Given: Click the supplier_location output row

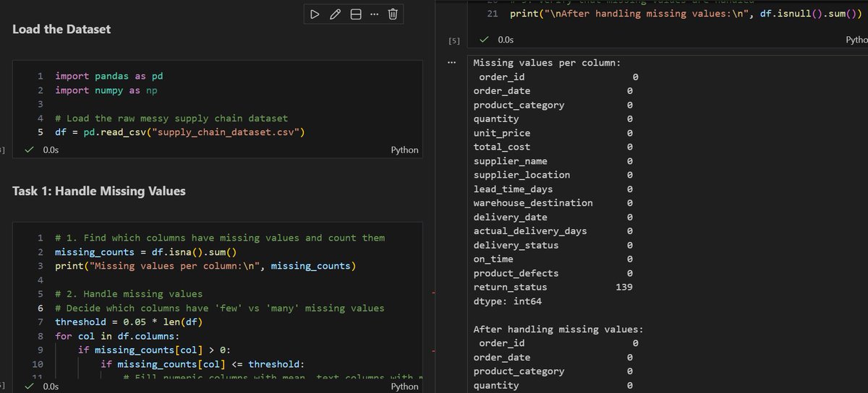Looking at the screenshot, I should [x=553, y=175].
